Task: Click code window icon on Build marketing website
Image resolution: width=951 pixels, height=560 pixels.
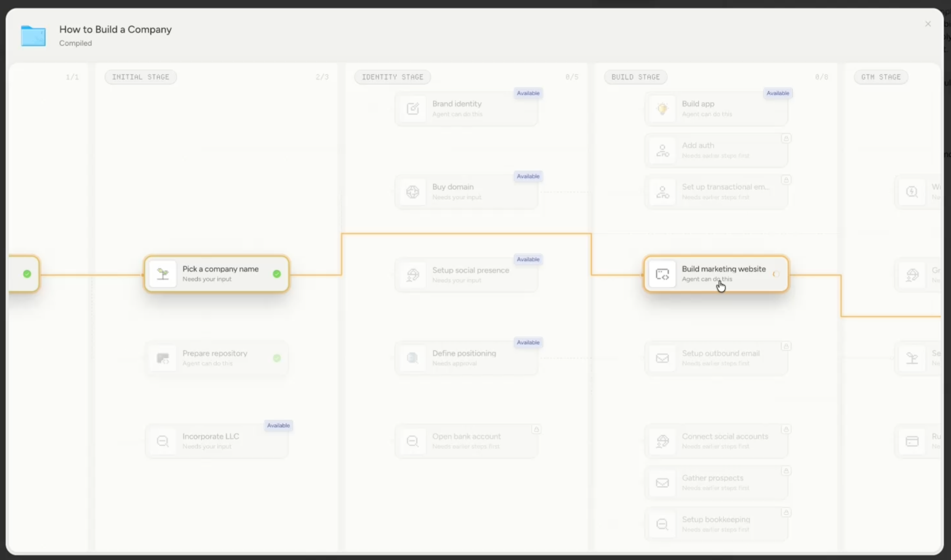Action: [x=663, y=274]
